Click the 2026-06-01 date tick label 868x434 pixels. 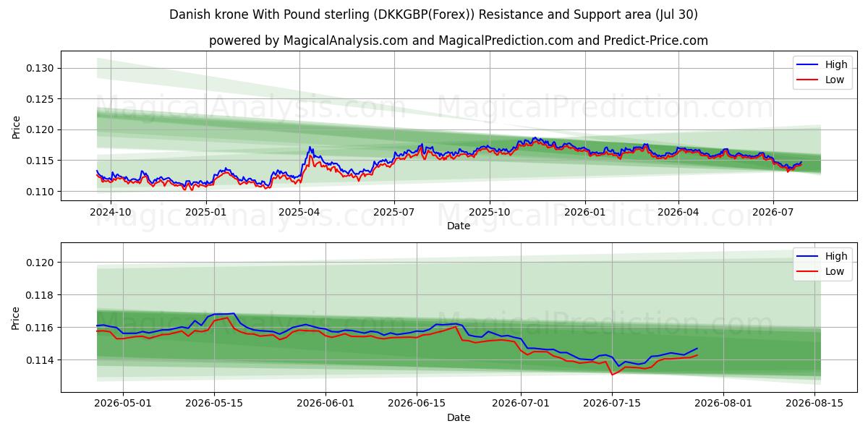(x=325, y=404)
